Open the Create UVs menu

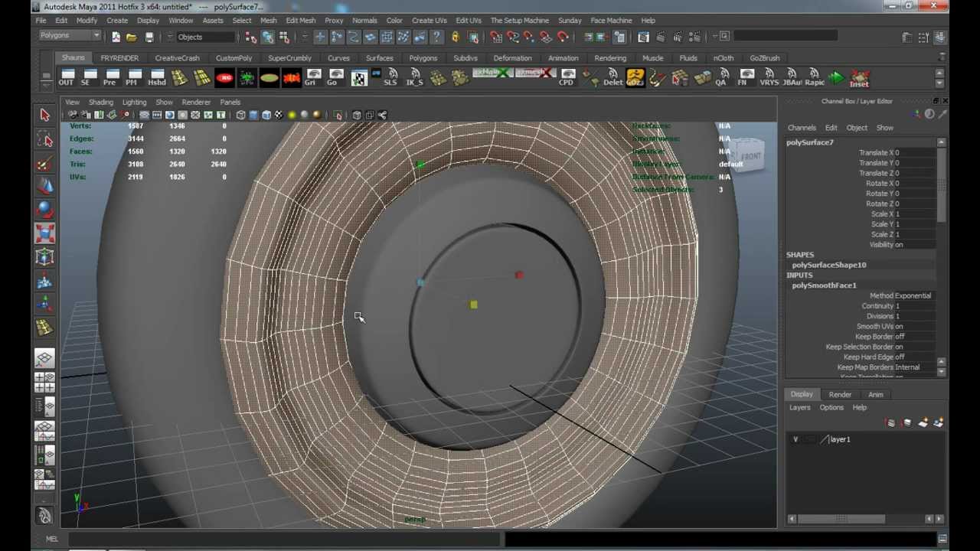tap(429, 21)
